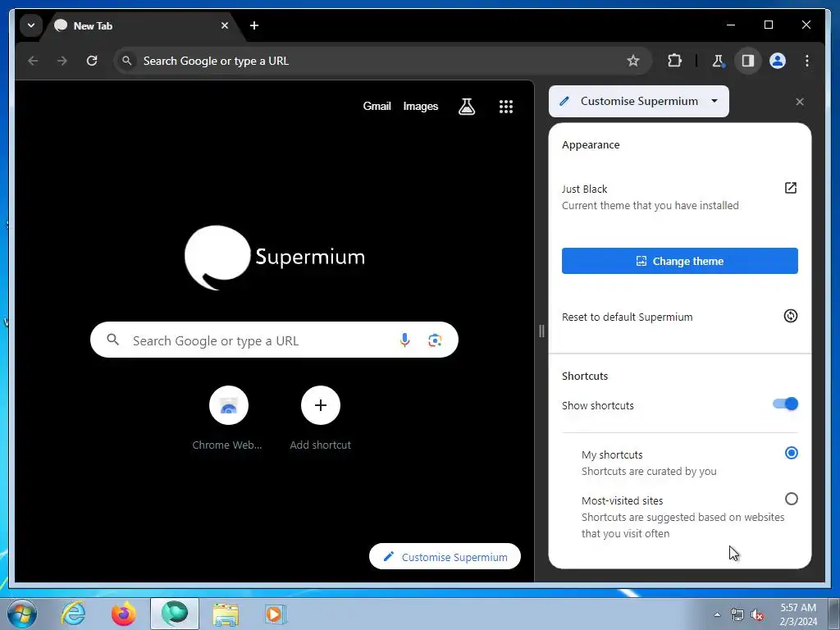840x630 pixels.
Task: Click the Reset to default Supermium text
Action: 627,317
